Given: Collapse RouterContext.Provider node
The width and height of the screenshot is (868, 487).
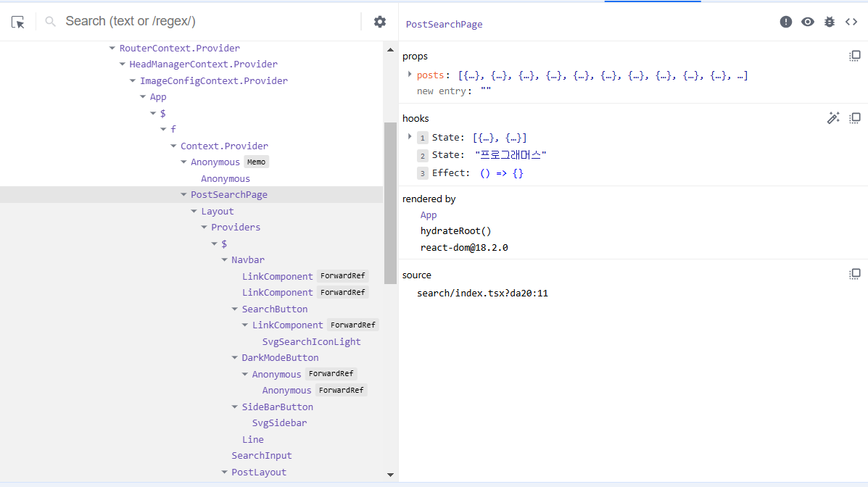Looking at the screenshot, I should click(112, 48).
